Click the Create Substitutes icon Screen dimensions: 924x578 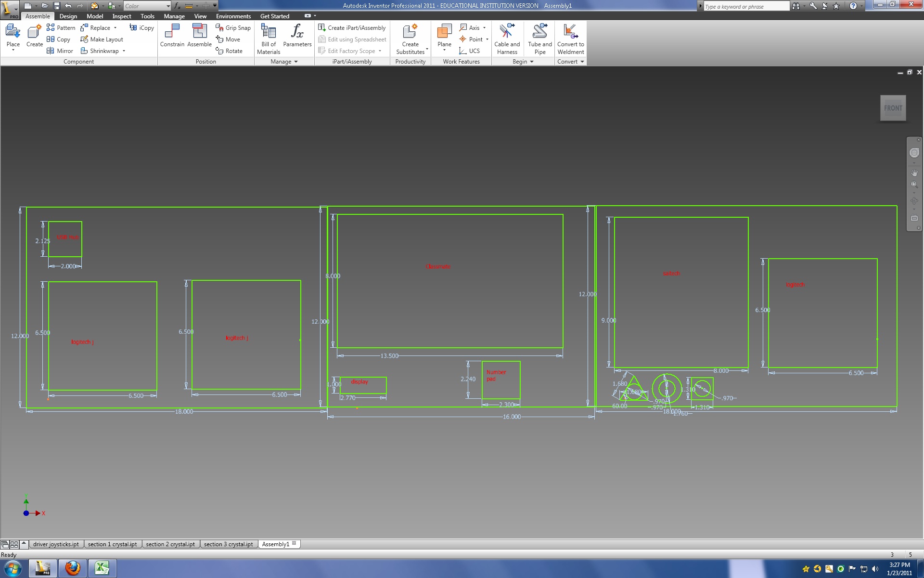(410, 32)
